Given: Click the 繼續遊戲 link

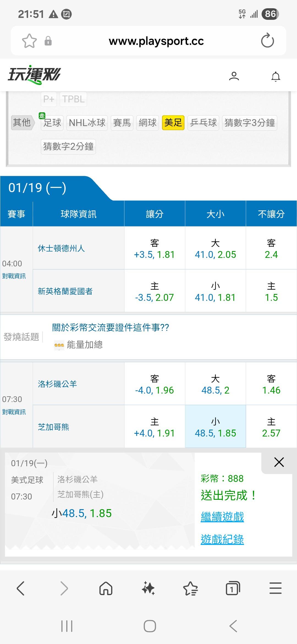Looking at the screenshot, I should click(222, 517).
